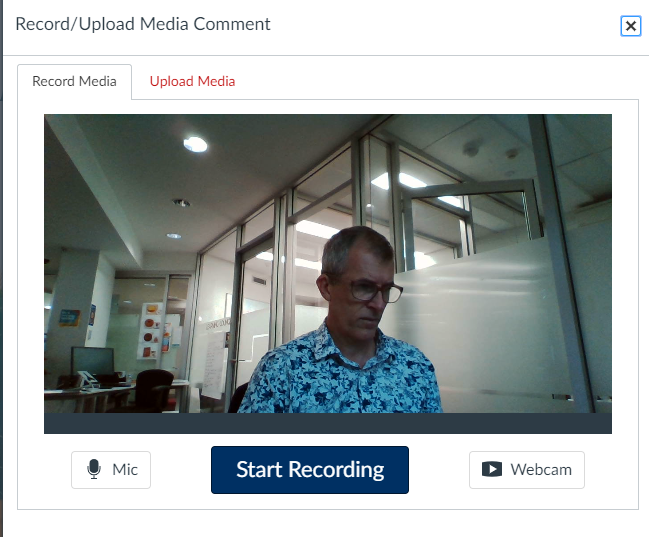Viewport: 649px width, 537px height.
Task: Click the Record/Upload Media Comment title text
Action: 143,24
